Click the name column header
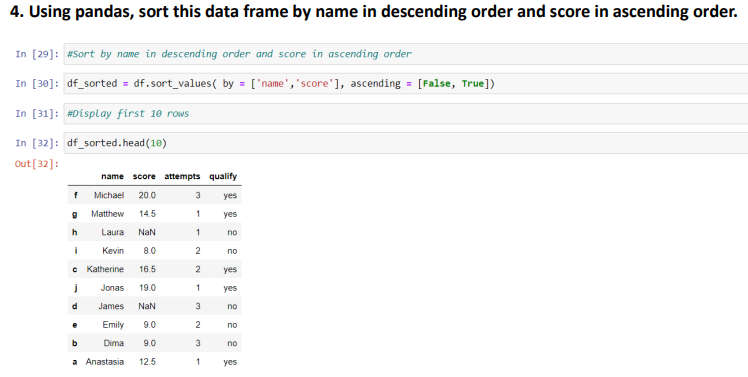The width and height of the screenshot is (748, 377). tap(113, 176)
